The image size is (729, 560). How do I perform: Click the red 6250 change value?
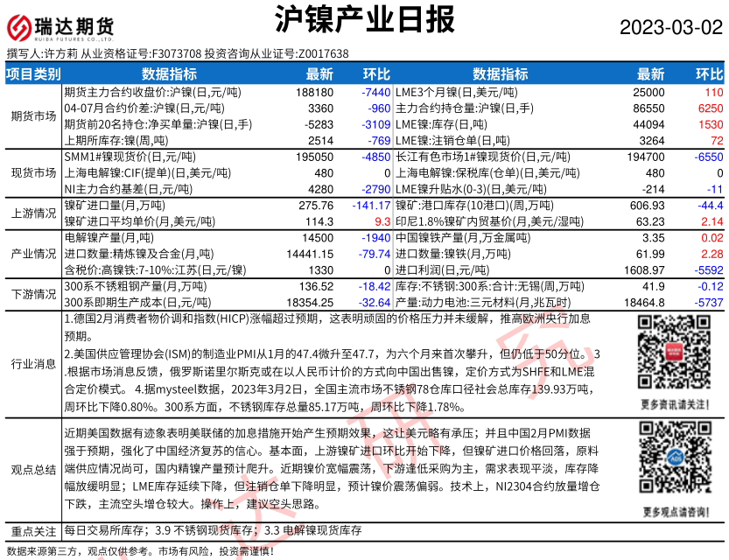click(709, 108)
